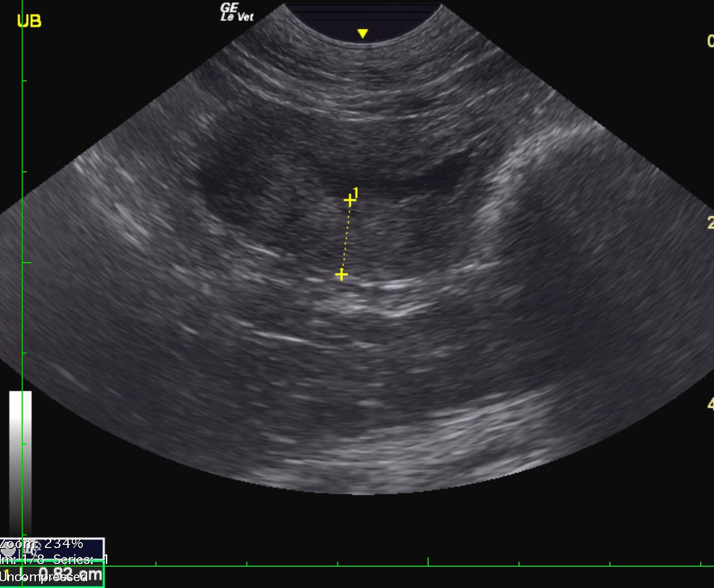Click the caliper number 1 label
Image resolution: width=714 pixels, height=588 pixels.
click(356, 193)
